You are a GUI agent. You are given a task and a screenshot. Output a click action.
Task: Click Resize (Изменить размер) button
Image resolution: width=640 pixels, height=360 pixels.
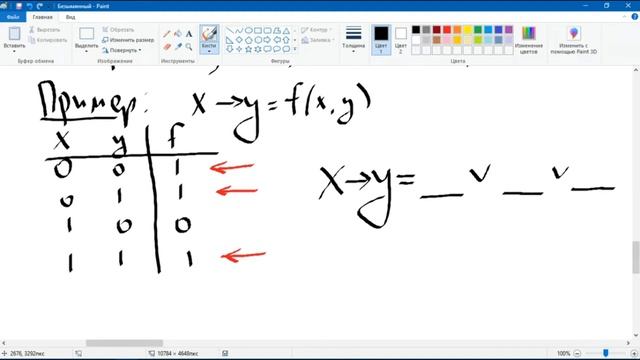(x=128, y=40)
